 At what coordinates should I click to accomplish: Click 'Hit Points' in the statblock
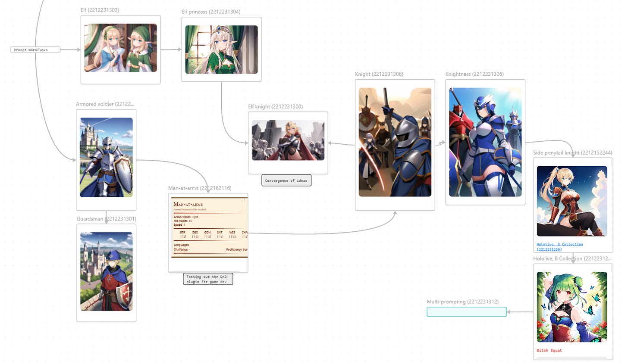coord(181,221)
